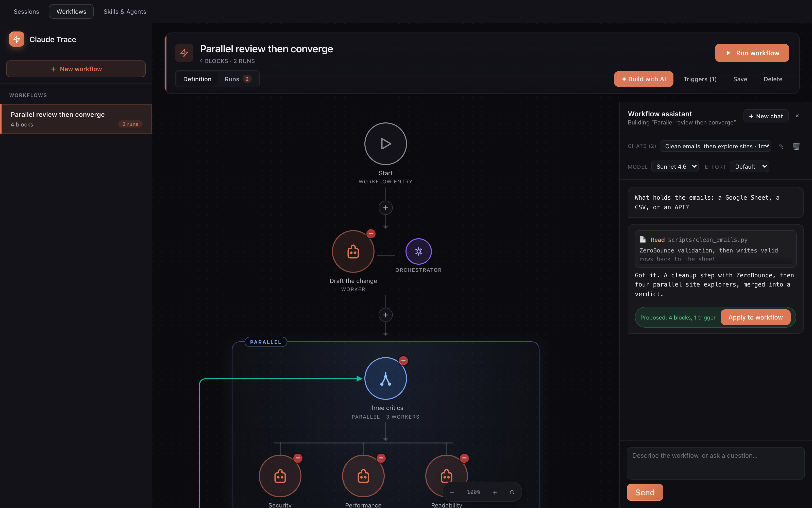Click the Claude Trace lightning logo
Screen dimensions: 812x508
17,39
